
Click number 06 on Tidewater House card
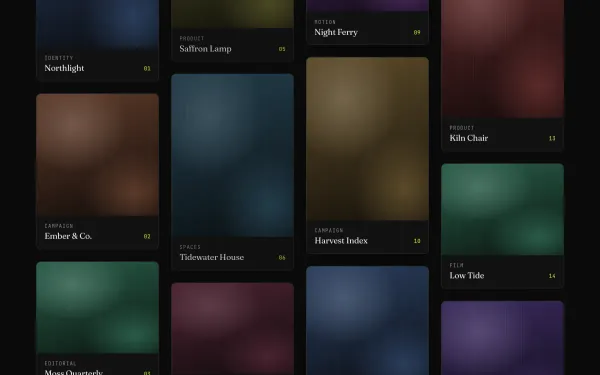(x=282, y=258)
